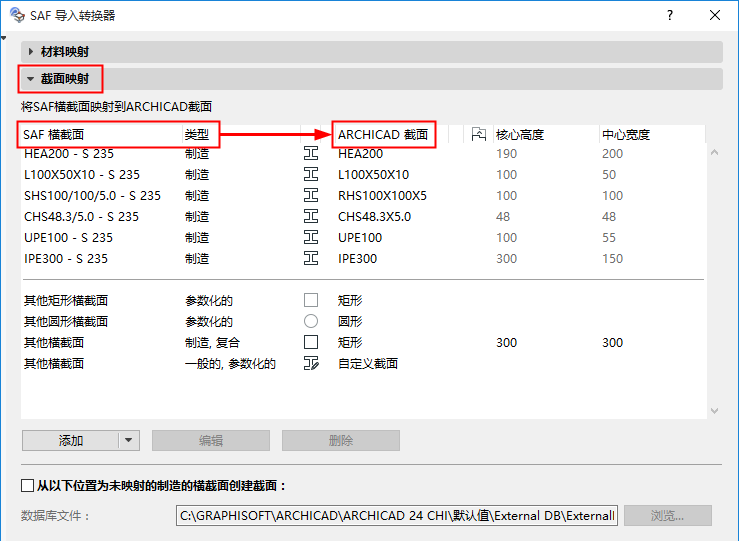The height and width of the screenshot is (541, 739).
Task: Click center width value 150
Action: [x=612, y=258]
